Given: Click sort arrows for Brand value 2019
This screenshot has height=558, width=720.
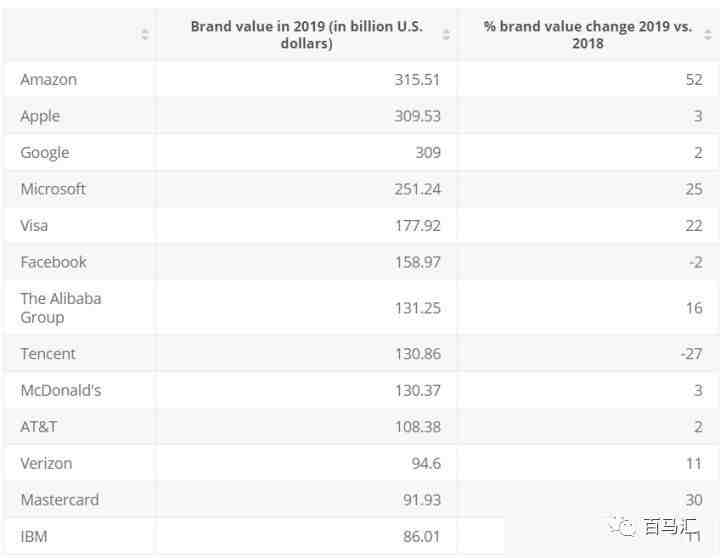Looking at the screenshot, I should [446, 35].
